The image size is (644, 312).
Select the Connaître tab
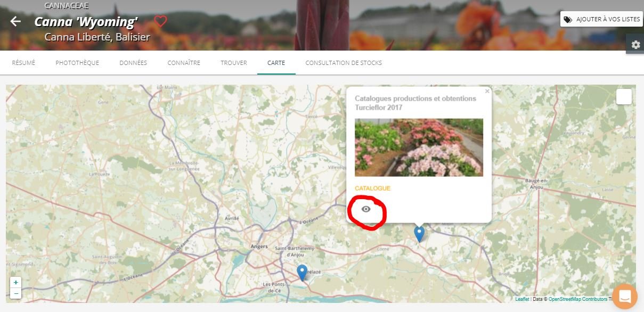(184, 63)
